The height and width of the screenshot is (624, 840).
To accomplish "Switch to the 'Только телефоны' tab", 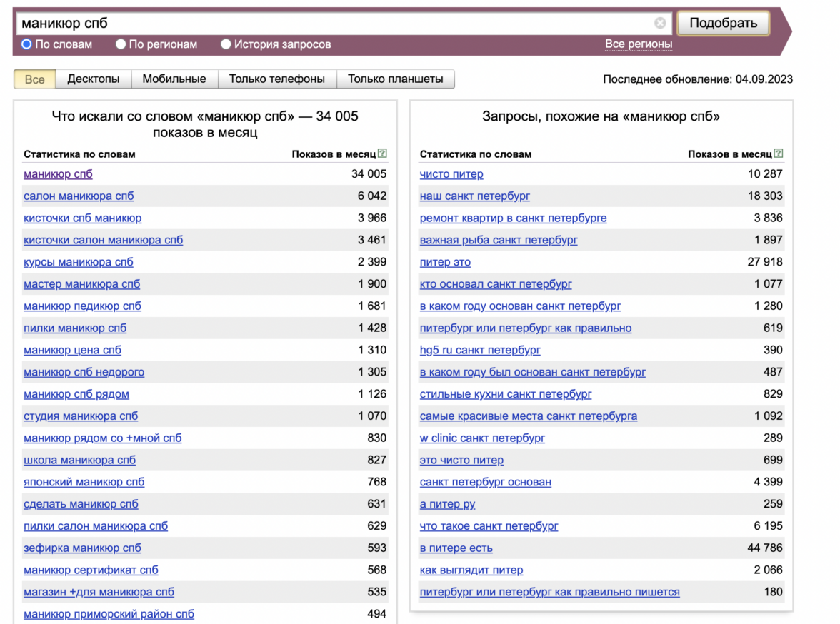I will (276, 79).
